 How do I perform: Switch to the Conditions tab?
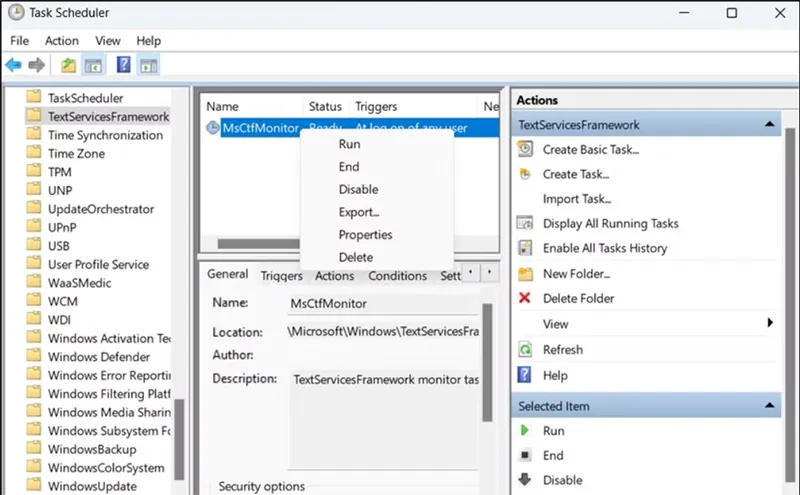pyautogui.click(x=397, y=276)
